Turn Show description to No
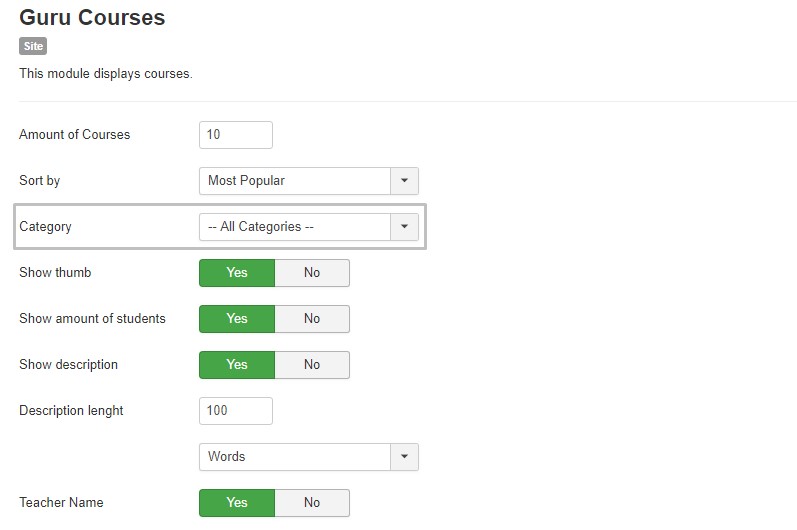The image size is (797, 530). [x=312, y=365]
